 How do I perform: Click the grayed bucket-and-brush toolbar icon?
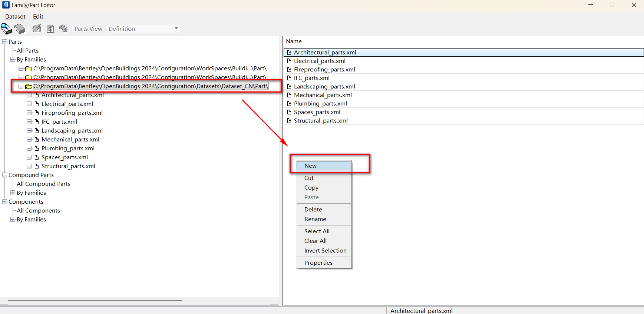(37, 29)
